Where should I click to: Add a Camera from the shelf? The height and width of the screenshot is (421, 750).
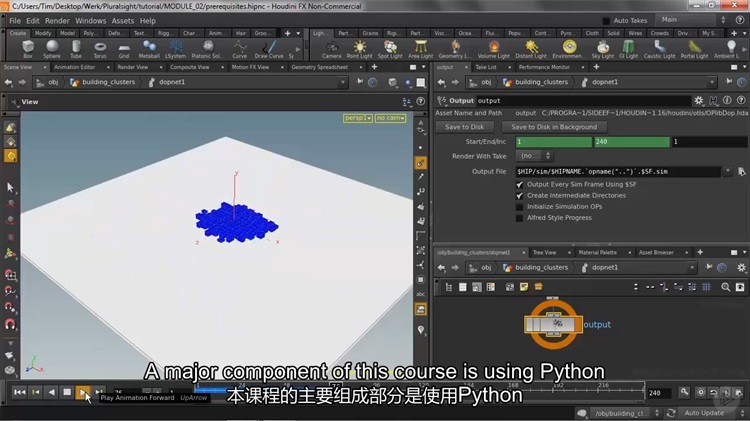point(331,49)
